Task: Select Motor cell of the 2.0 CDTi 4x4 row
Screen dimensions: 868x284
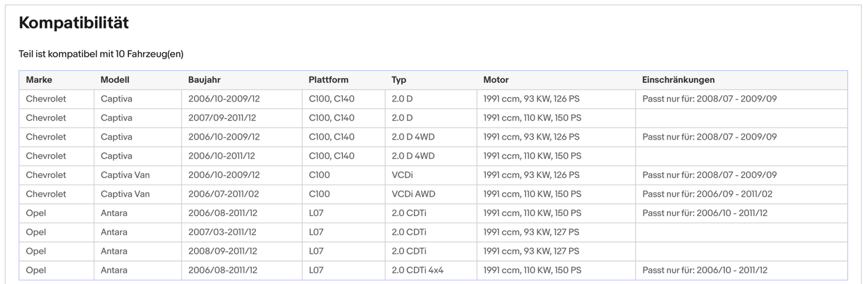Action: coord(532,271)
